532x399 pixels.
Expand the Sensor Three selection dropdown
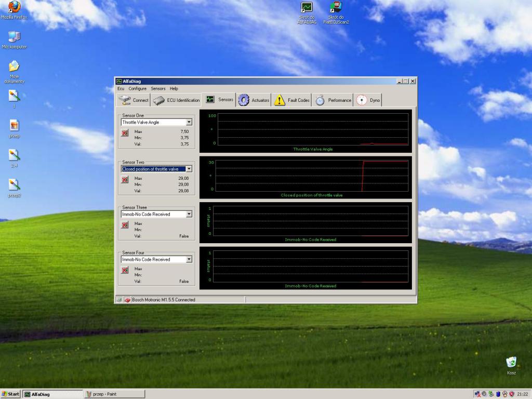click(189, 214)
